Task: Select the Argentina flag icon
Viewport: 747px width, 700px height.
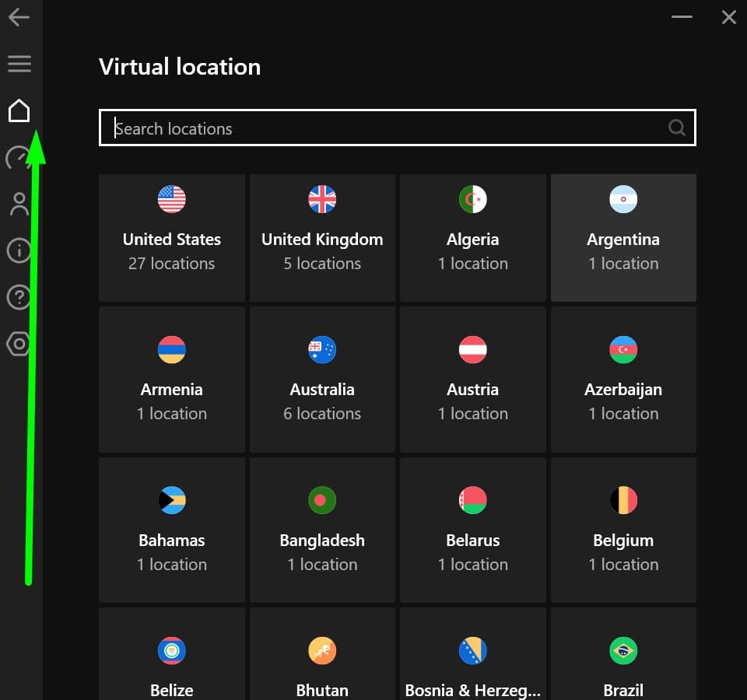Action: (x=623, y=199)
